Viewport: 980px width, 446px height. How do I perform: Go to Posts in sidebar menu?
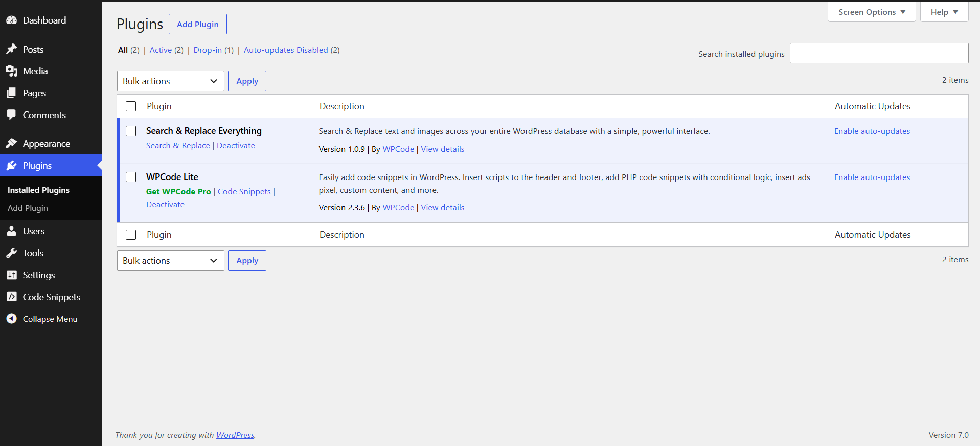pos(51,49)
